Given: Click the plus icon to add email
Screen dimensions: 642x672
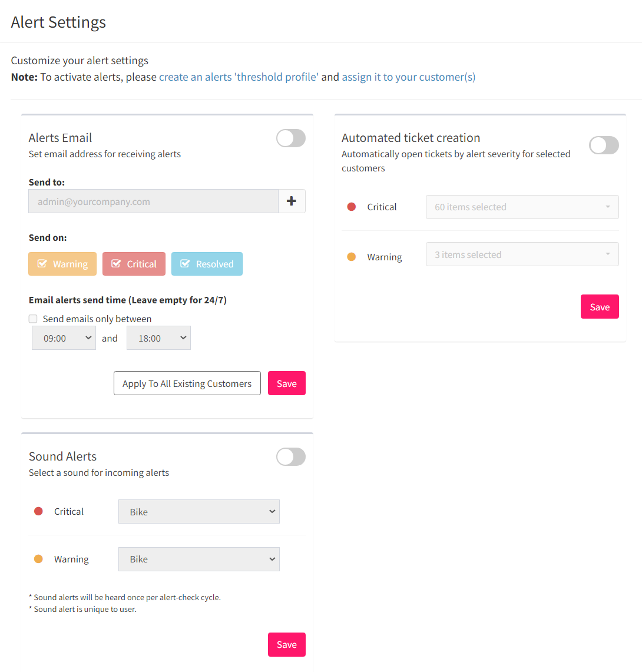Looking at the screenshot, I should (292, 201).
